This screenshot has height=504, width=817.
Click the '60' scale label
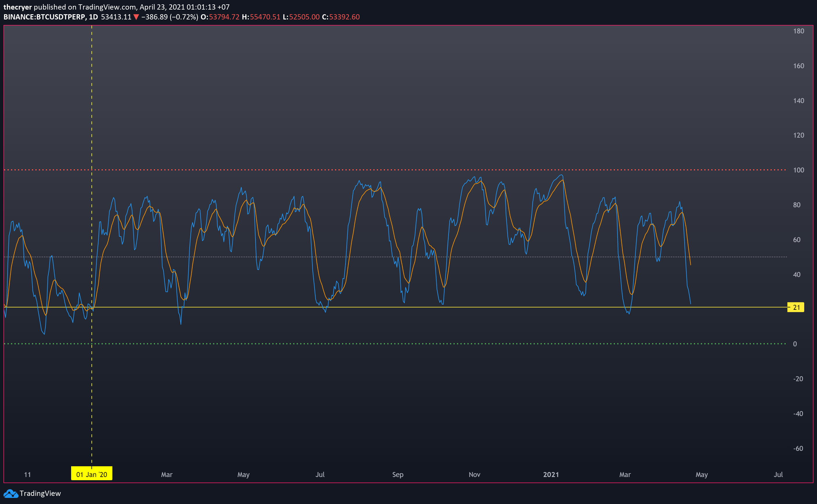click(797, 240)
